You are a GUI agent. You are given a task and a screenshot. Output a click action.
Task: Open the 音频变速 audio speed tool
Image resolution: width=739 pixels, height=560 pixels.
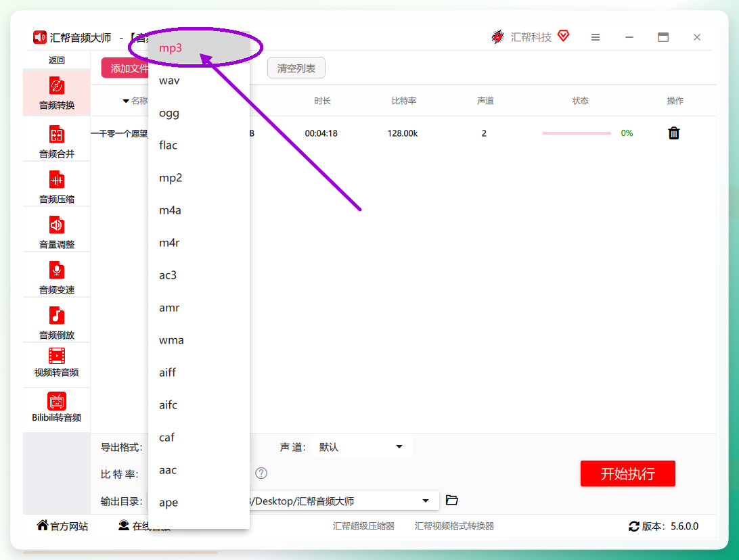click(57, 277)
